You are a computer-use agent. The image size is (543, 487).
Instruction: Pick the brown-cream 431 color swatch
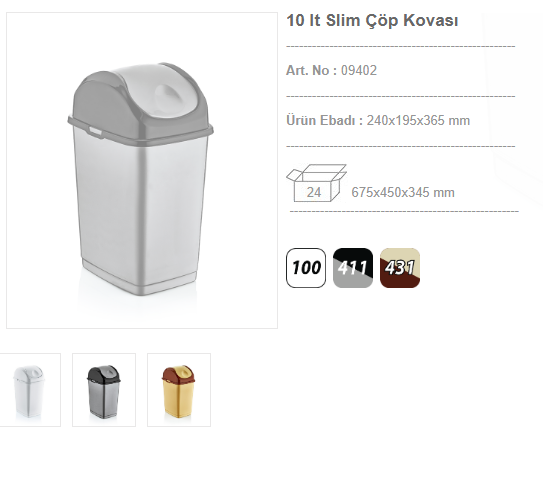coord(400,268)
